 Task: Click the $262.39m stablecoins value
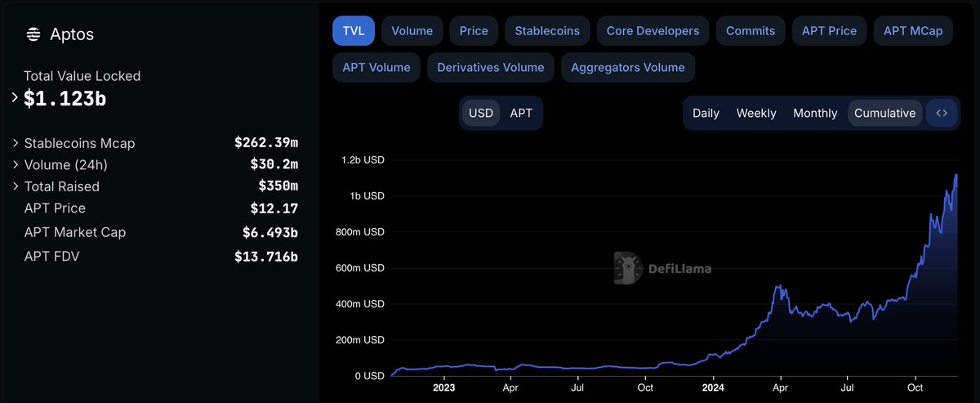coord(266,143)
